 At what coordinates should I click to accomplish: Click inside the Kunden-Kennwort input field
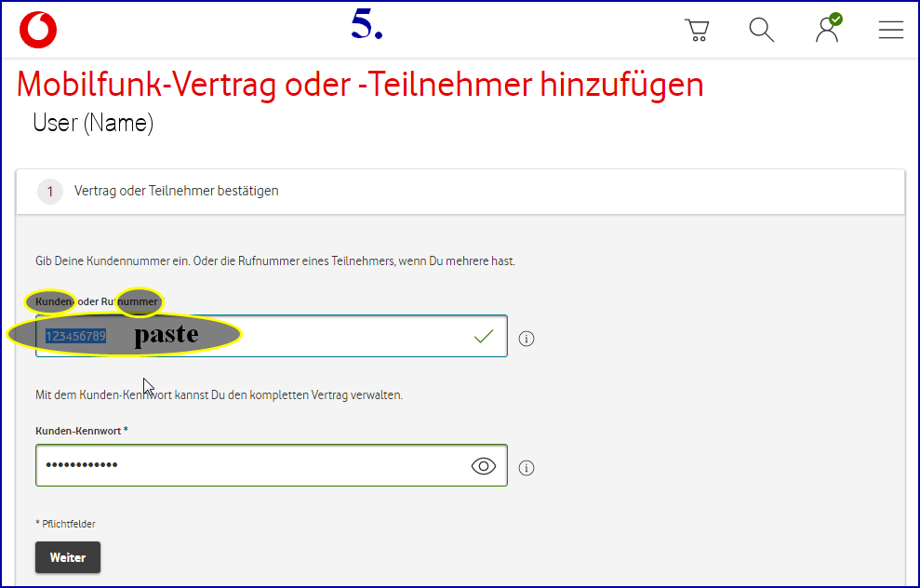233,465
